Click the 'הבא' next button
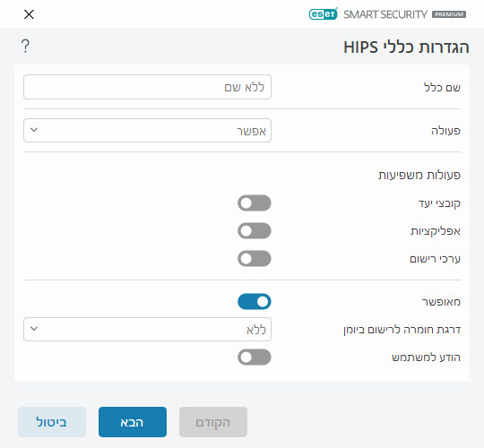Screen dimensions: 484x448 [133, 422]
